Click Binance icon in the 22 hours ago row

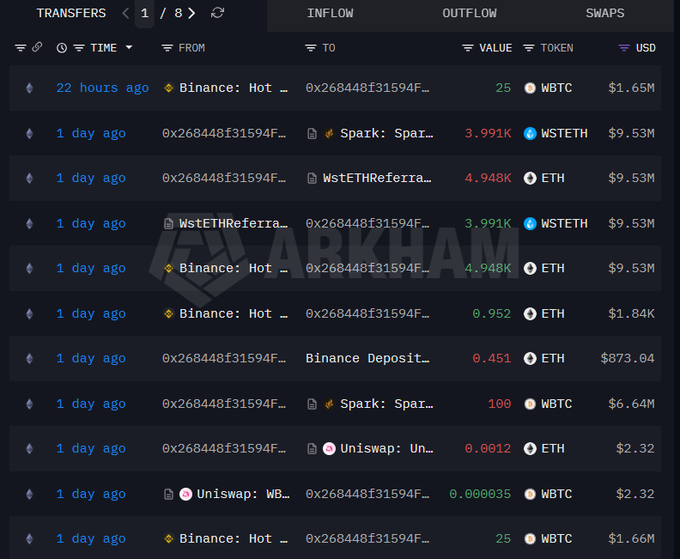169,88
